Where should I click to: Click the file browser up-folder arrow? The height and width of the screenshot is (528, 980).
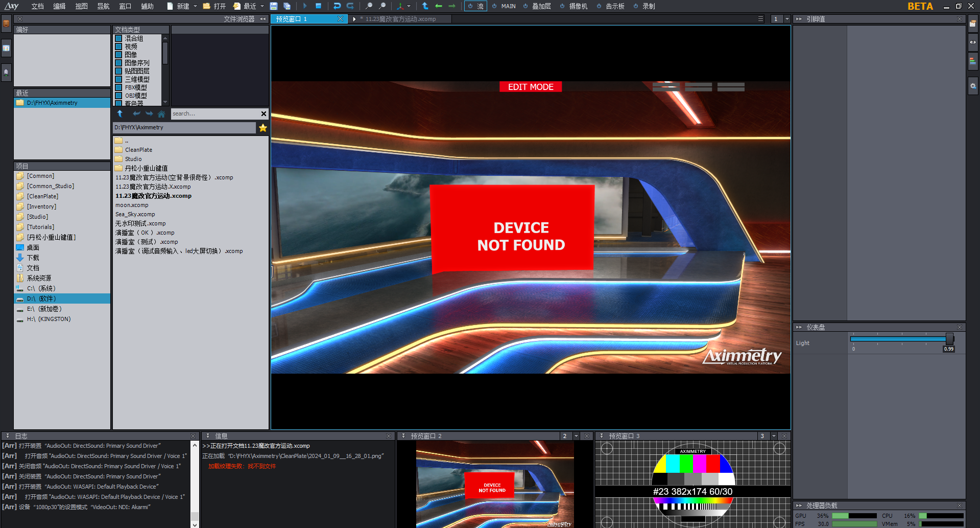tap(120, 113)
